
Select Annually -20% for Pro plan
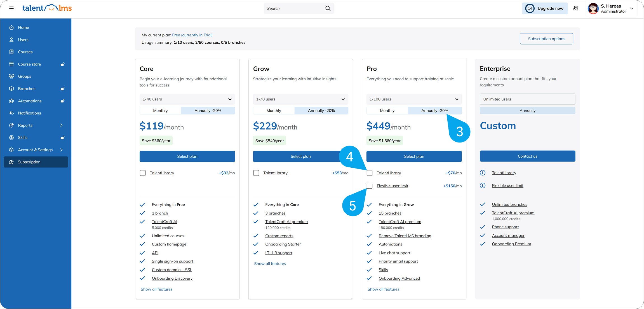click(x=435, y=111)
